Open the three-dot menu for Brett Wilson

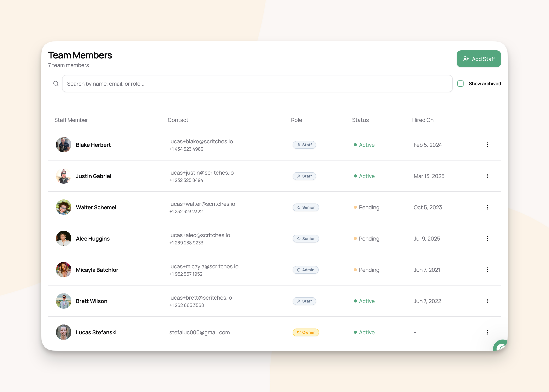[x=487, y=301]
